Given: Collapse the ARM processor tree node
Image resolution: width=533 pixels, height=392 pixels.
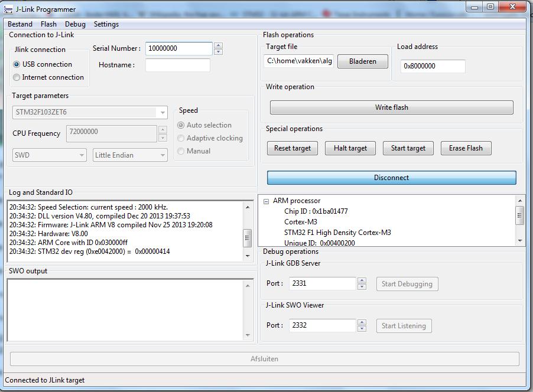Looking at the screenshot, I should [x=266, y=201].
